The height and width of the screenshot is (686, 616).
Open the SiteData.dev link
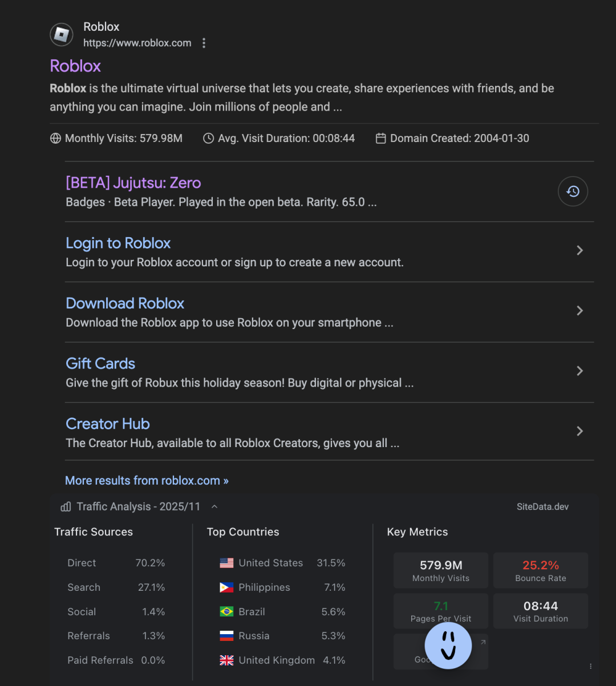point(542,506)
